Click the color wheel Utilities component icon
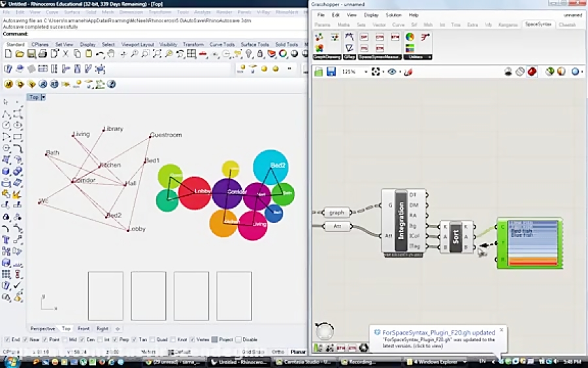This screenshot has width=588, height=368. (x=410, y=37)
